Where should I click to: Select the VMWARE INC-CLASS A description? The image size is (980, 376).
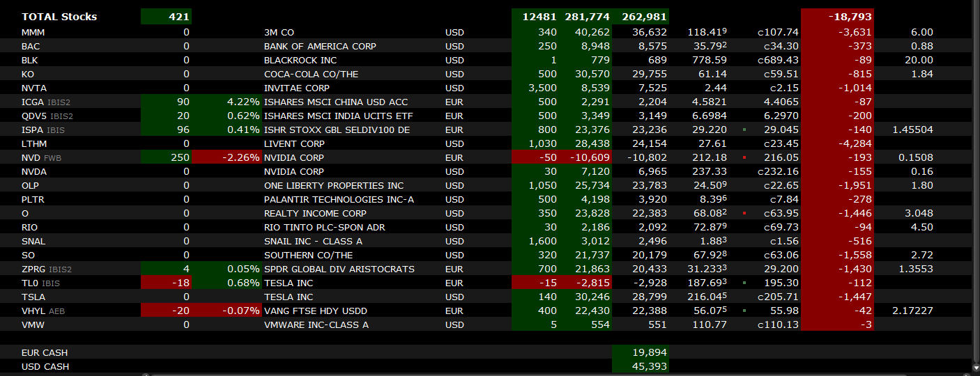[x=316, y=324]
